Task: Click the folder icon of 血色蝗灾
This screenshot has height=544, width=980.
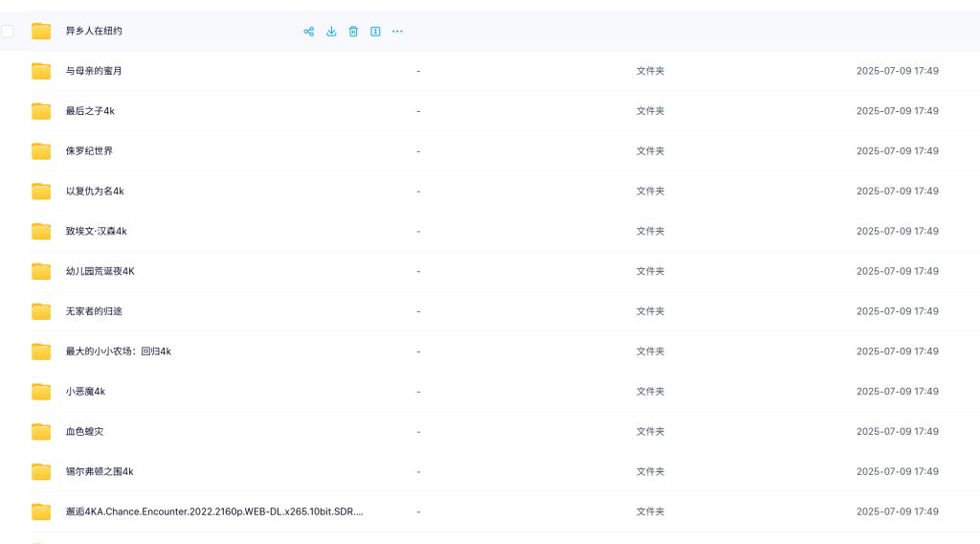Action: point(41,431)
